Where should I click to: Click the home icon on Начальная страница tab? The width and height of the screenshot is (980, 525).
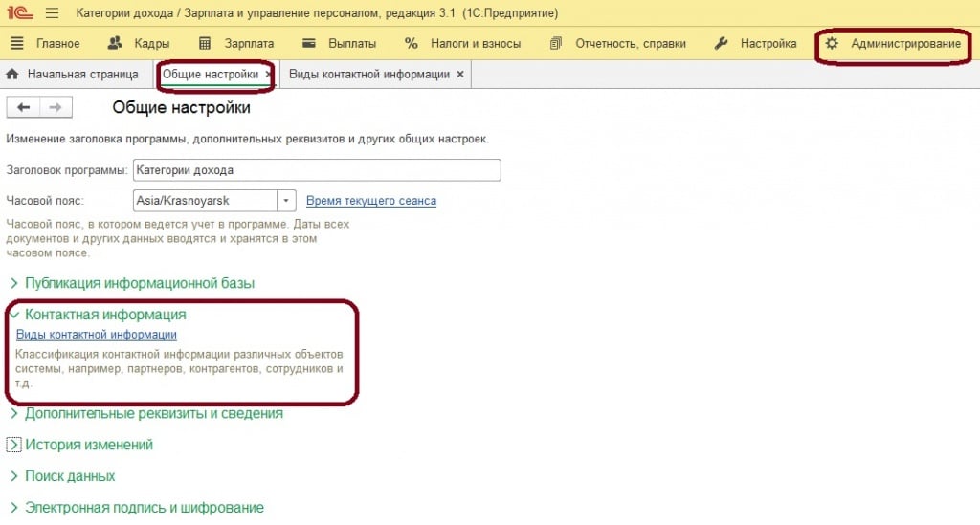(x=13, y=74)
